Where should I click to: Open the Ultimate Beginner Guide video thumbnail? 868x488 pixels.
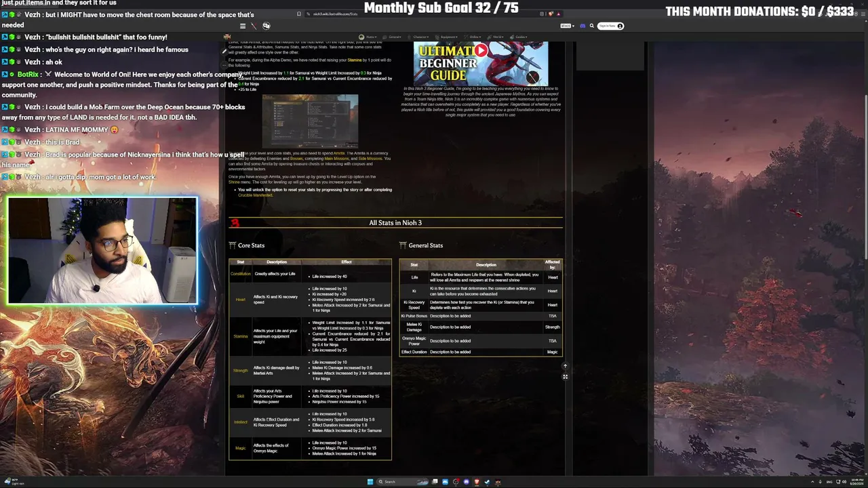coord(481,63)
